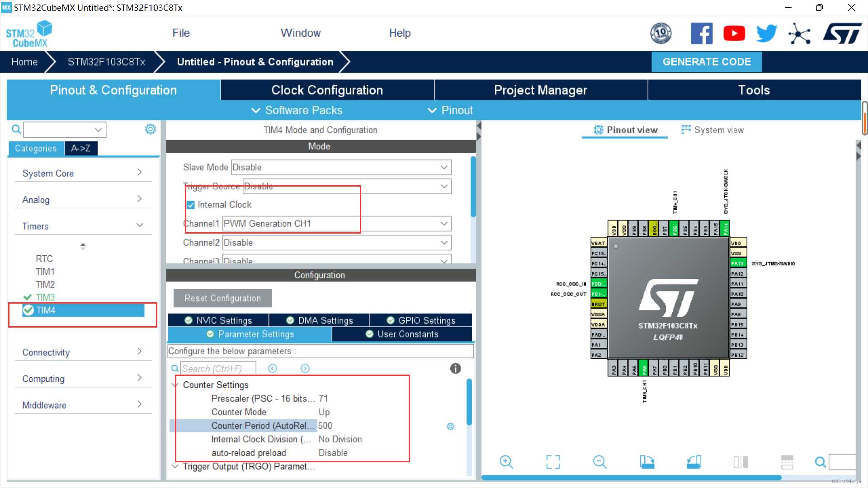The height and width of the screenshot is (488, 868).
Task: Click the fit-to-screen frame icon
Action: (x=553, y=462)
